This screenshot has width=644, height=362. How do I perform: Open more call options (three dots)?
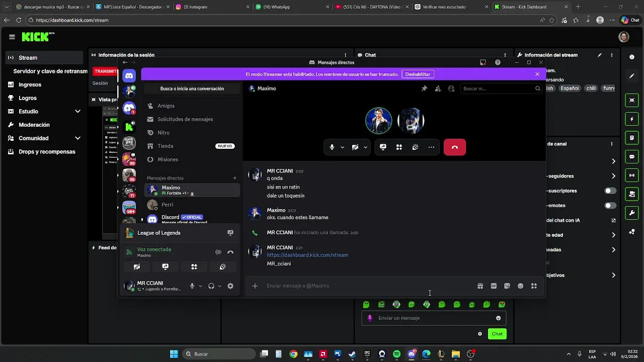(431, 147)
